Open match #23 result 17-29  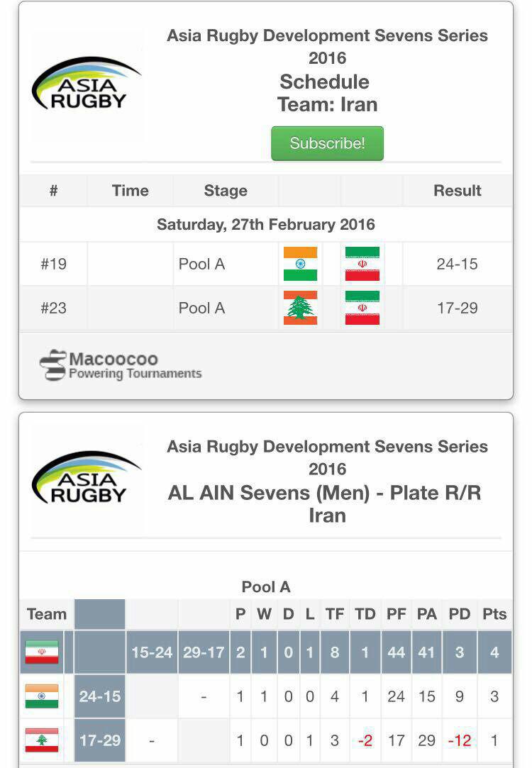[457, 308]
